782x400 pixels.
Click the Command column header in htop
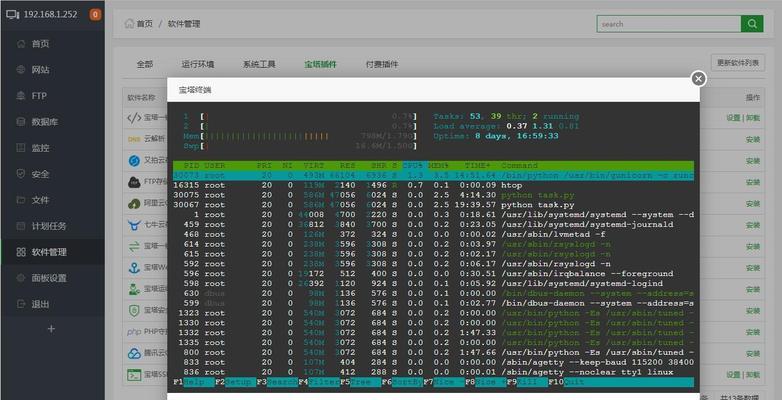pyautogui.click(x=519, y=165)
